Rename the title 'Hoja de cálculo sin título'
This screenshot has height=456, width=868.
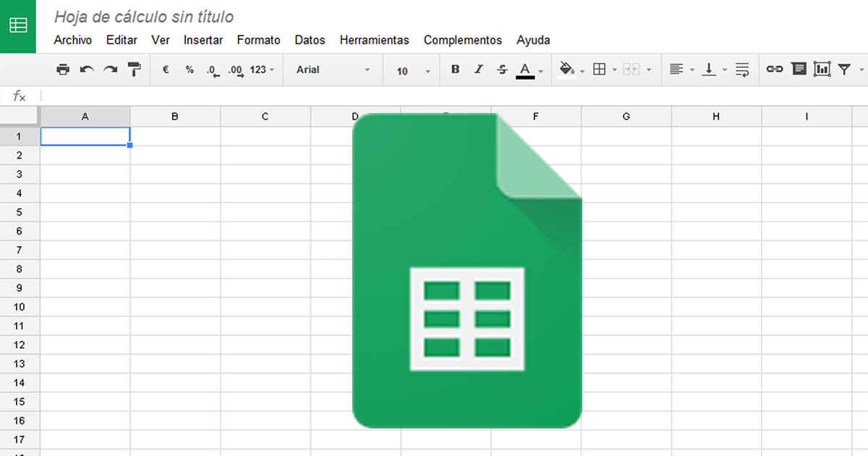pos(144,17)
